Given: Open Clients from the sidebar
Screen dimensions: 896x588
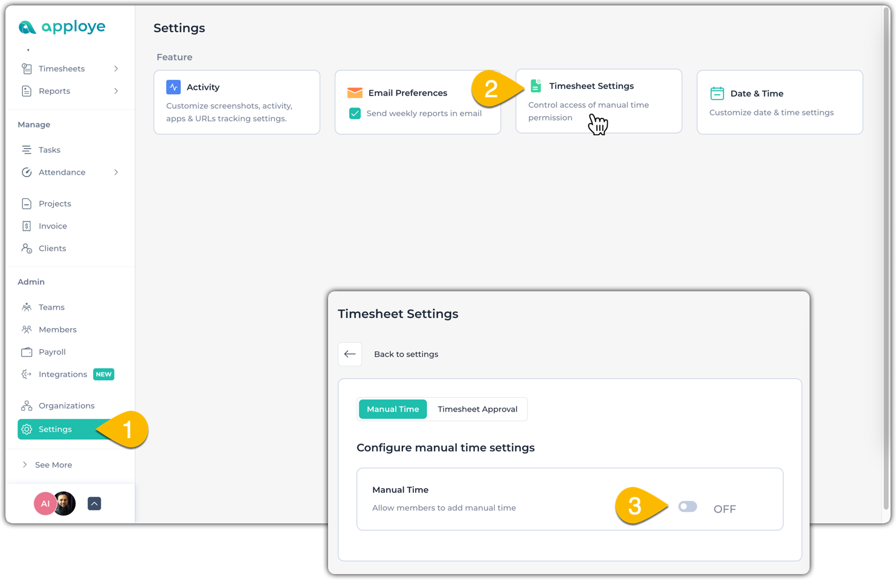Looking at the screenshot, I should coord(52,248).
